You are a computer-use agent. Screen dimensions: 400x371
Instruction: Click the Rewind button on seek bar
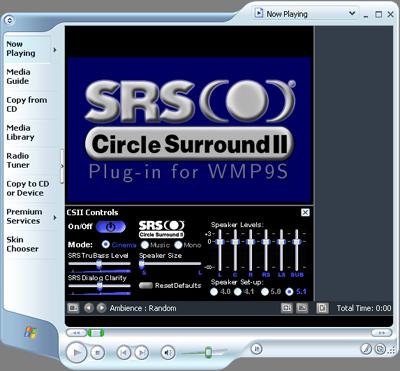76,332
